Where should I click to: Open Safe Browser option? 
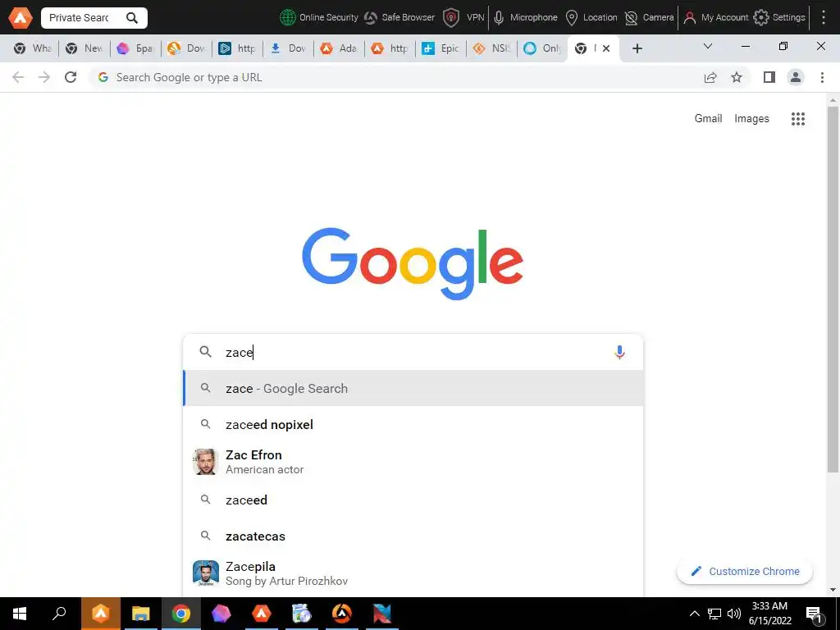pyautogui.click(x=399, y=18)
